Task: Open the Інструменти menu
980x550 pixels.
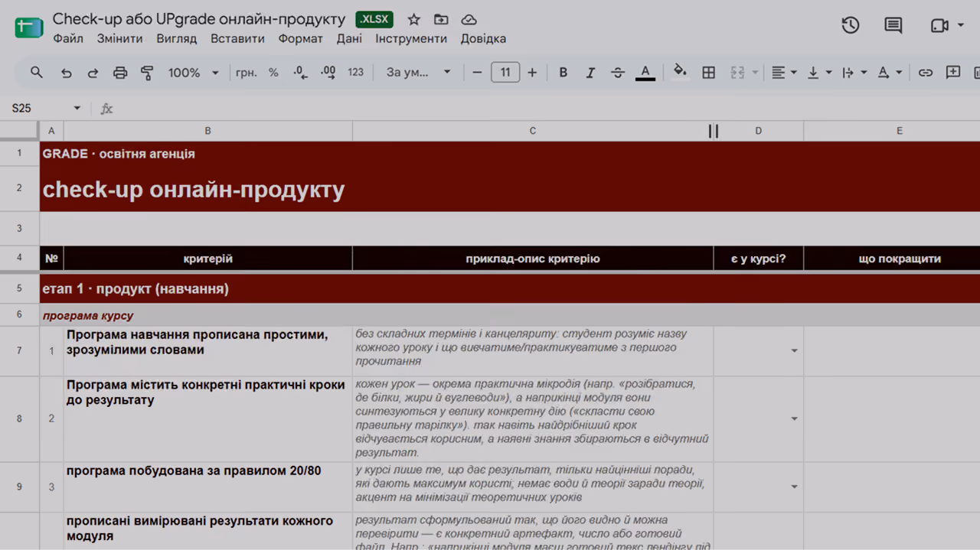Action: pos(411,38)
